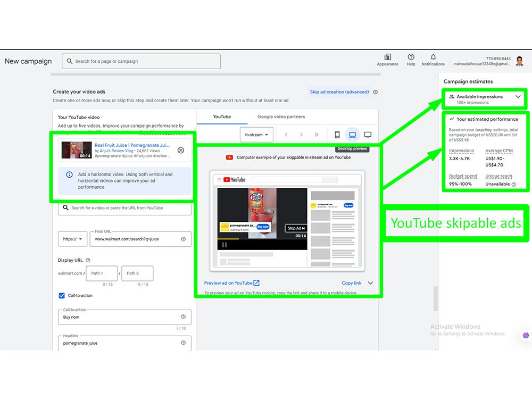Viewport: 532px width, 399px height.
Task: Click the Final URL input field
Action: [140, 239]
